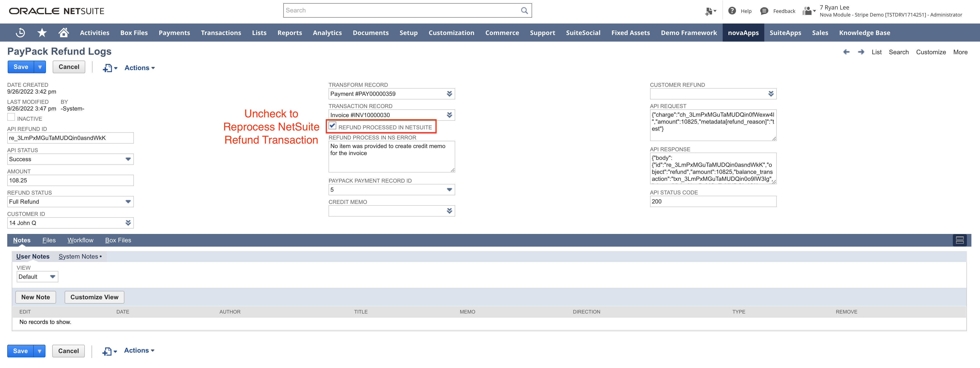
Task: Click the Amount field showing 108.25
Action: tap(70, 181)
